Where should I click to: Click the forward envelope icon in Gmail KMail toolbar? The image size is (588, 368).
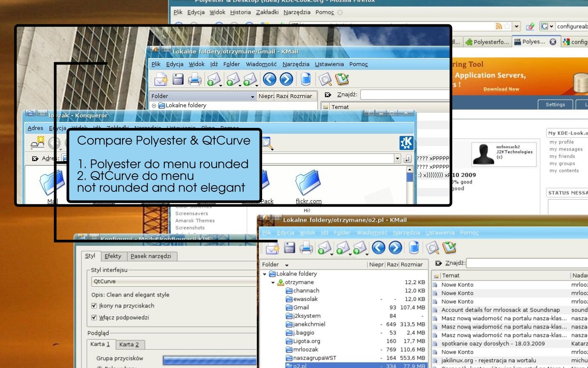click(x=250, y=79)
